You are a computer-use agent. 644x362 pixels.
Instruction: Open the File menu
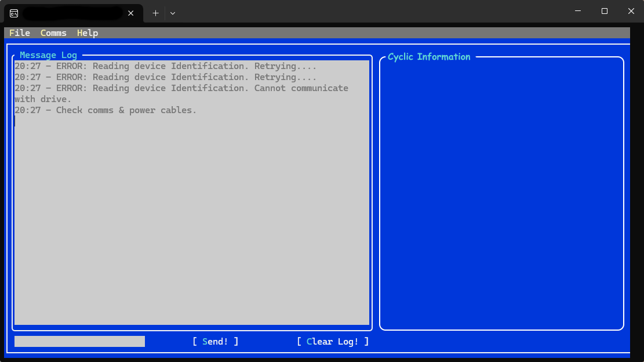pyautogui.click(x=19, y=33)
